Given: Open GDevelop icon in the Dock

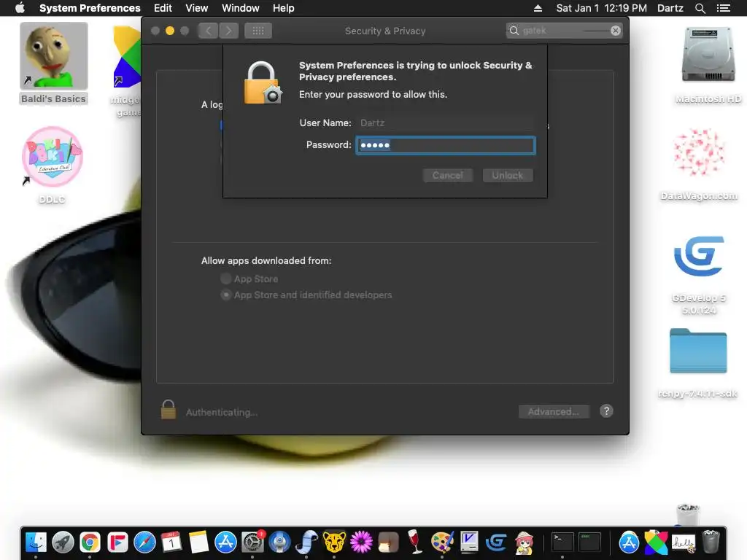Looking at the screenshot, I should coord(496,542).
